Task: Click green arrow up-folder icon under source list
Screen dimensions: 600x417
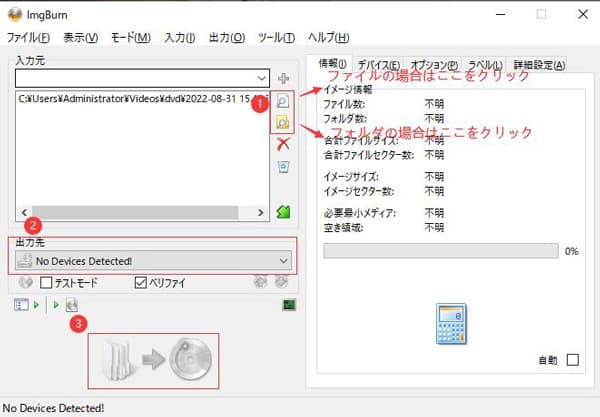Action: 284,212
